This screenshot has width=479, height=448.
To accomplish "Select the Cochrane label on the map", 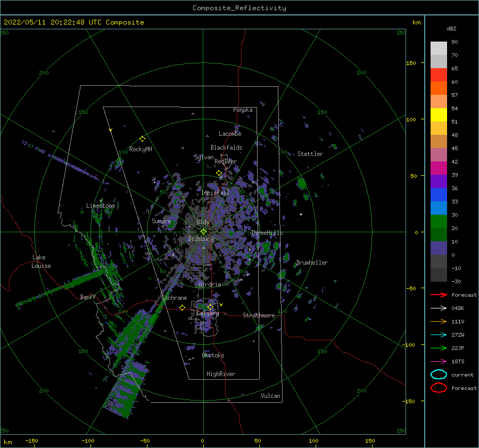I will coord(174,298).
